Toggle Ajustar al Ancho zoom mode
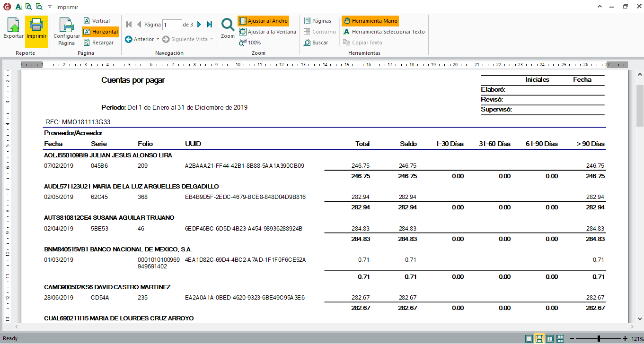Viewport: 644px width, 344px height. click(x=263, y=21)
